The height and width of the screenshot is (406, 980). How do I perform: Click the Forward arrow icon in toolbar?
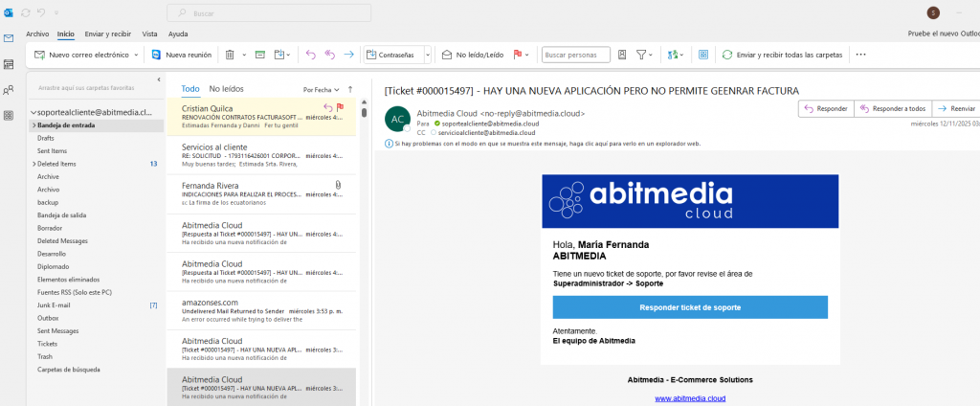(x=348, y=56)
